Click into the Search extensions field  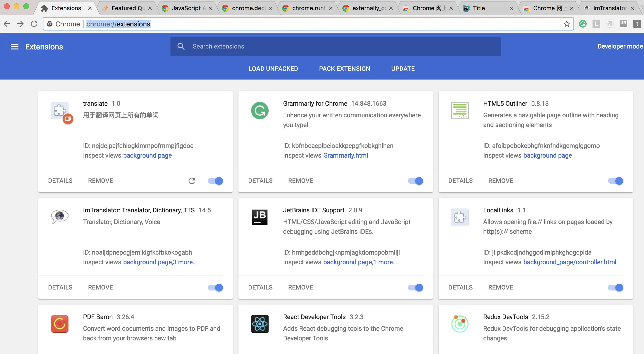(335, 47)
